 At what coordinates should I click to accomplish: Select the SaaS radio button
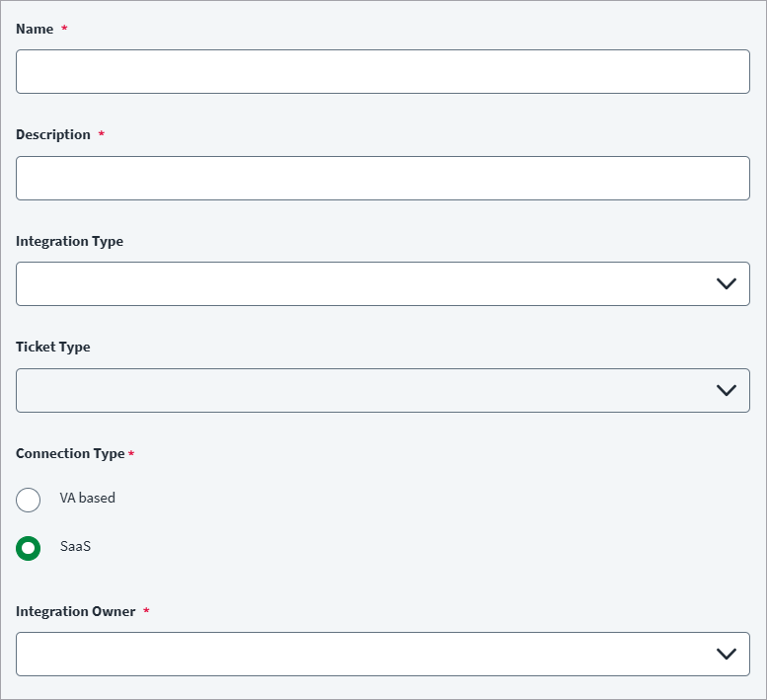coord(29,548)
